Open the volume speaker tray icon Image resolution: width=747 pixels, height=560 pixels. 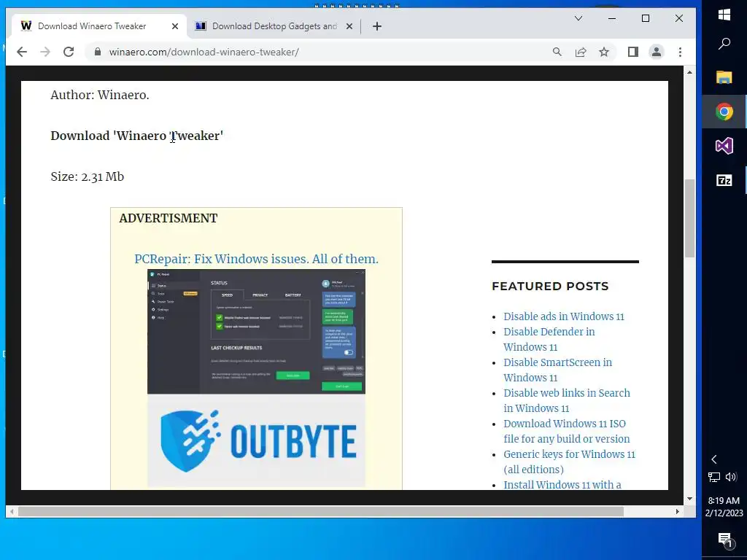coord(731,477)
